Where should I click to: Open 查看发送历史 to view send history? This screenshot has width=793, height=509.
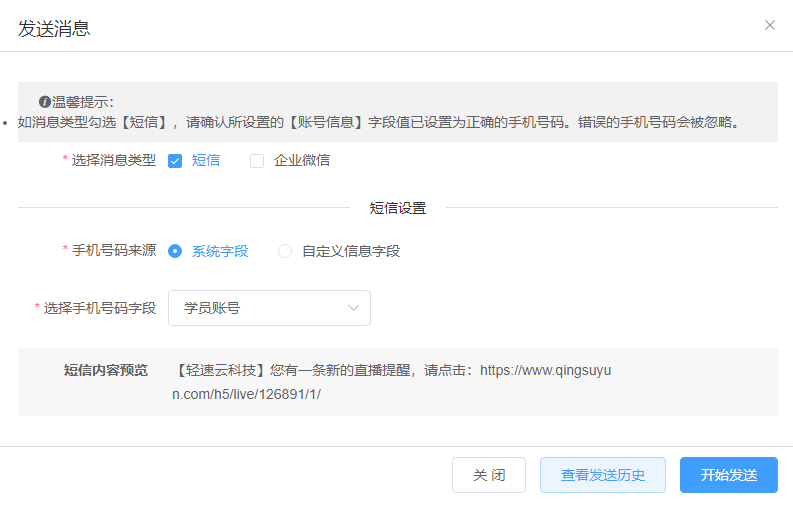point(602,475)
